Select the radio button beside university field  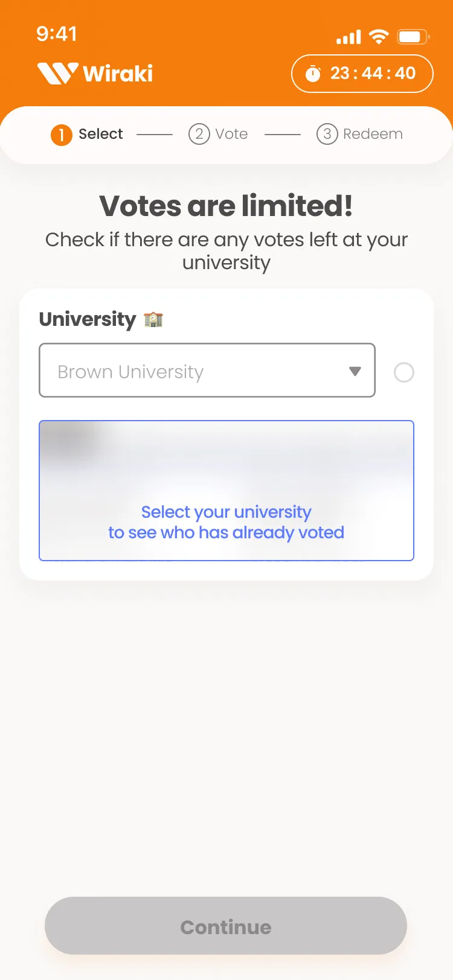(x=403, y=372)
